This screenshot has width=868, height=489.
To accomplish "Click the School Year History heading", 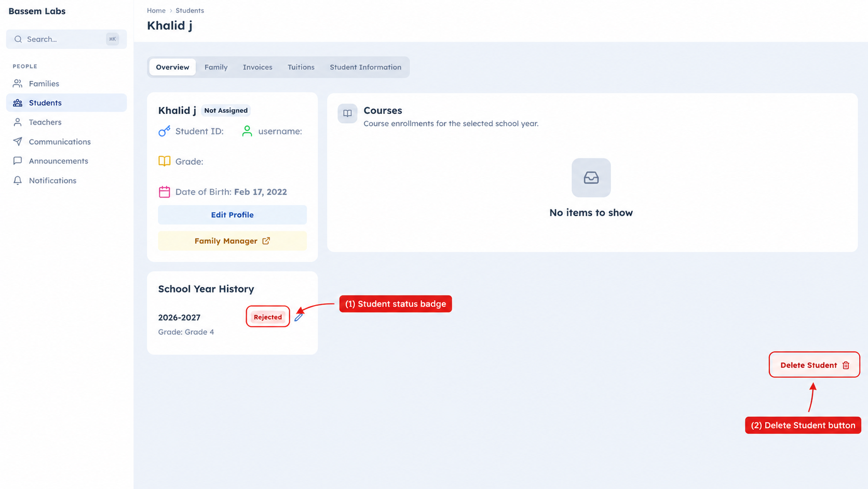I will coord(206,289).
